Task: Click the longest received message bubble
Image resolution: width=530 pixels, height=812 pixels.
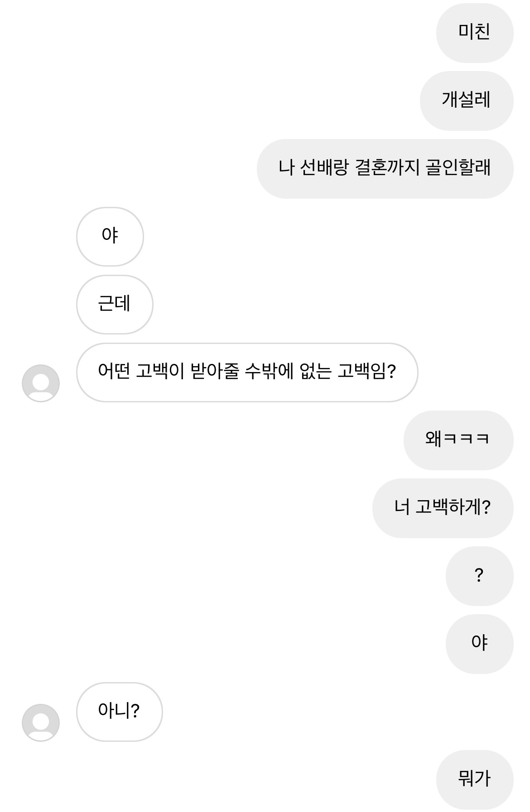Action: (247, 372)
